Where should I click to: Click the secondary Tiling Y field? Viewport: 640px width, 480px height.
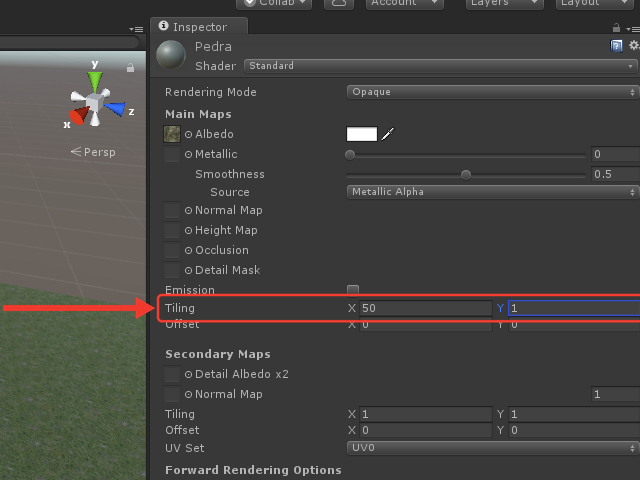(x=574, y=415)
